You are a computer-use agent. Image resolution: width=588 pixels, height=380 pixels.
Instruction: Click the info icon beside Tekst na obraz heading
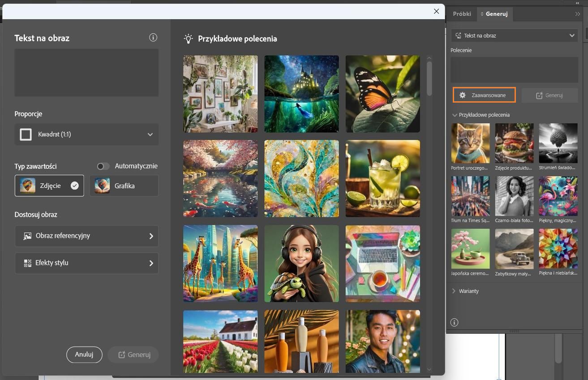153,38
